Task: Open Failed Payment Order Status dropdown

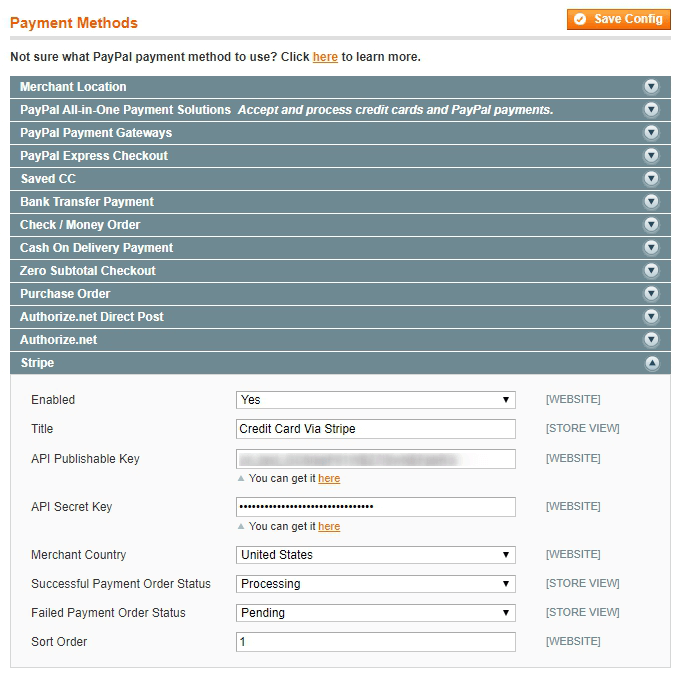Action: (376, 613)
